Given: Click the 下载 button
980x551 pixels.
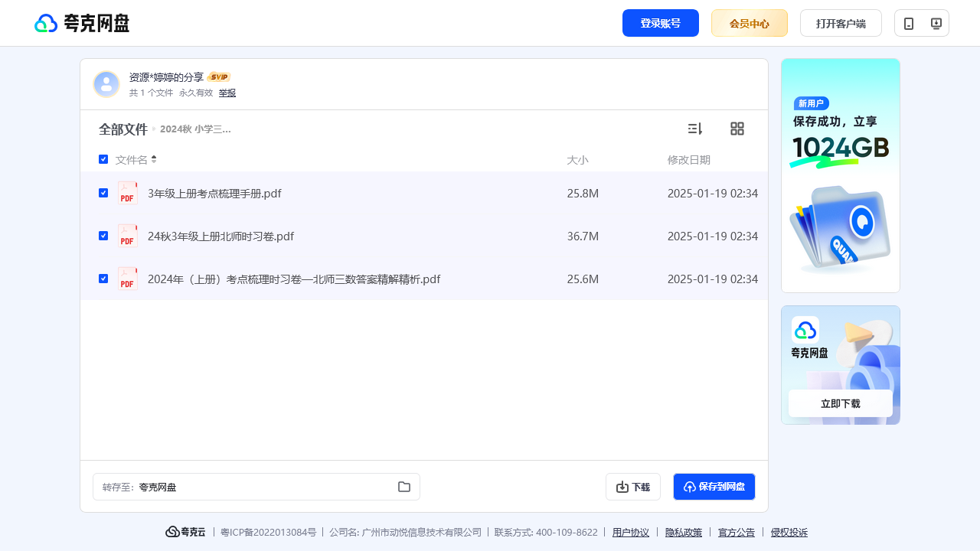Looking at the screenshot, I should tap(633, 487).
